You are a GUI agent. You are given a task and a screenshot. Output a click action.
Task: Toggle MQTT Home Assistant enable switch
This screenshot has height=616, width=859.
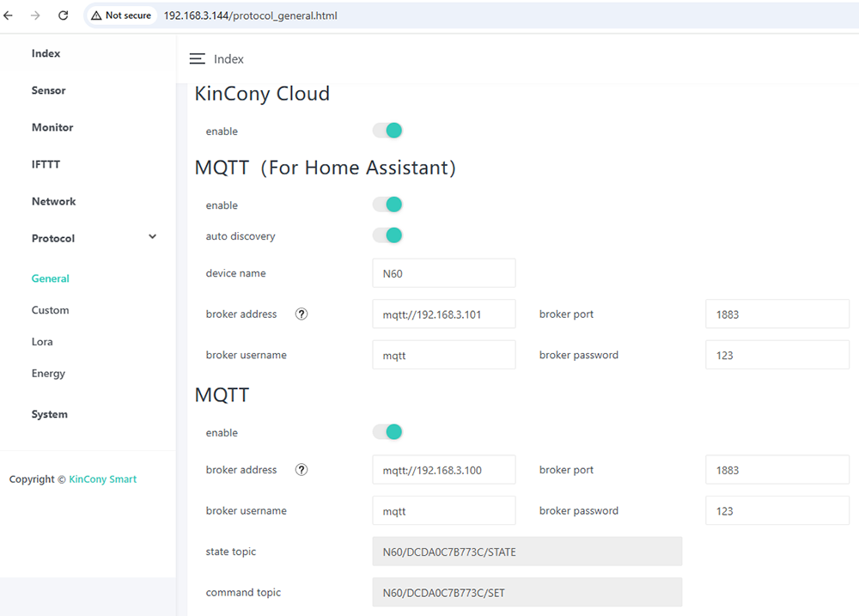coord(388,204)
